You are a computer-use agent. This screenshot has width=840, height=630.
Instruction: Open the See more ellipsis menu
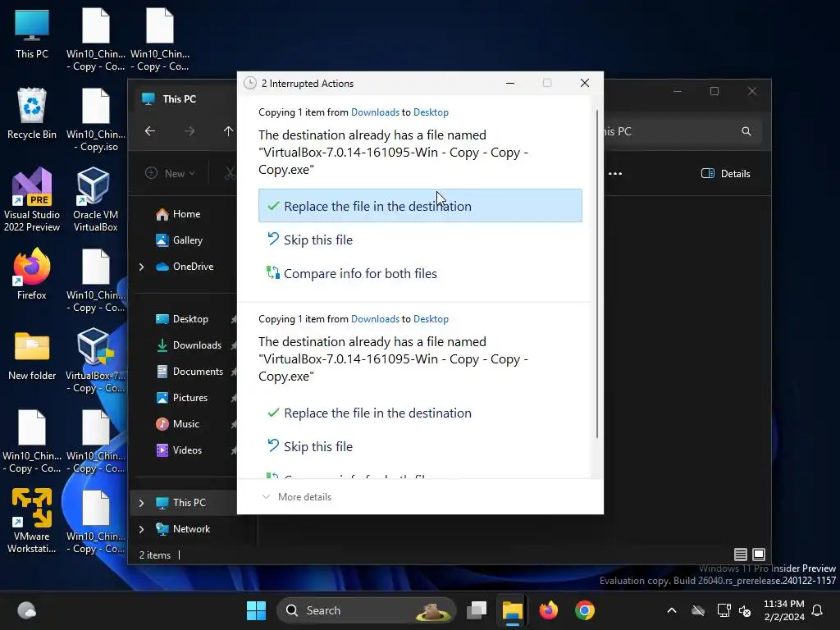tap(615, 173)
